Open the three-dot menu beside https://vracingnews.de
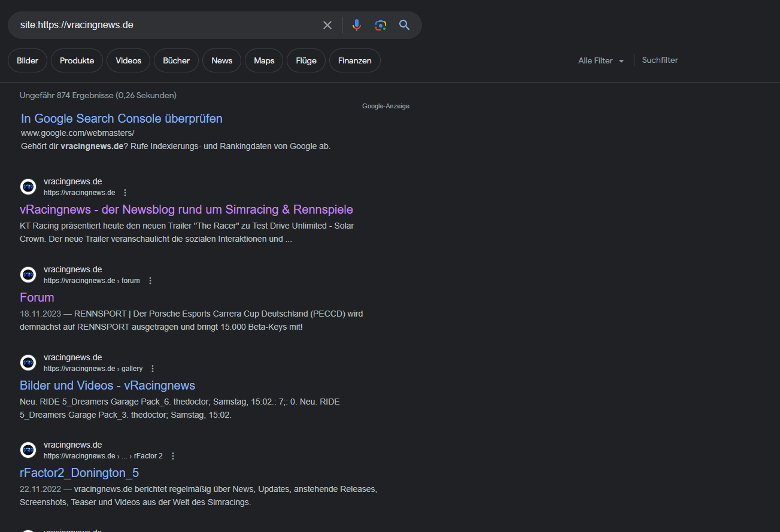 [x=125, y=193]
